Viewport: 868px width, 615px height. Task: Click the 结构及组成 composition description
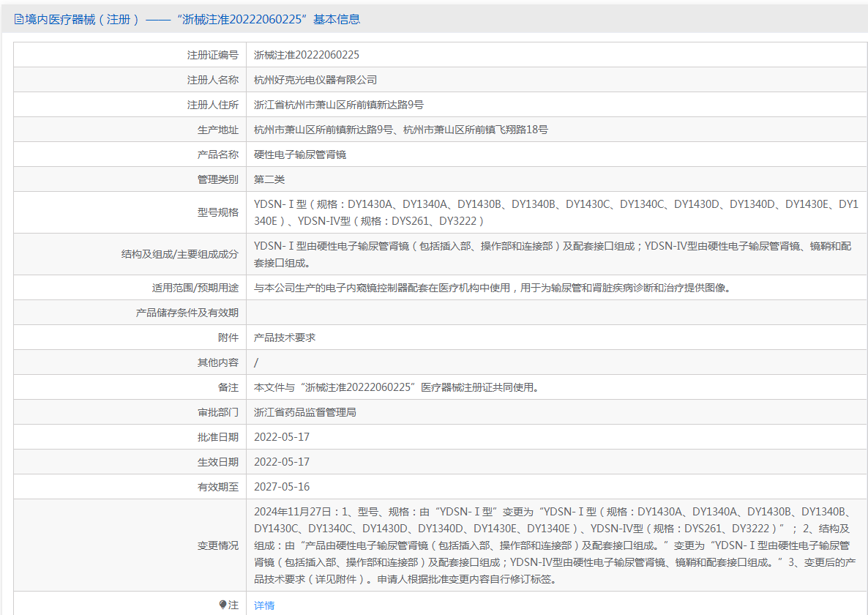pyautogui.click(x=553, y=254)
